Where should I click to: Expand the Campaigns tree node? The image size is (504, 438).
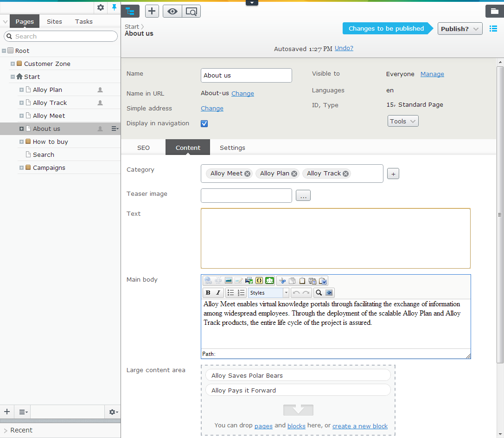pos(21,167)
